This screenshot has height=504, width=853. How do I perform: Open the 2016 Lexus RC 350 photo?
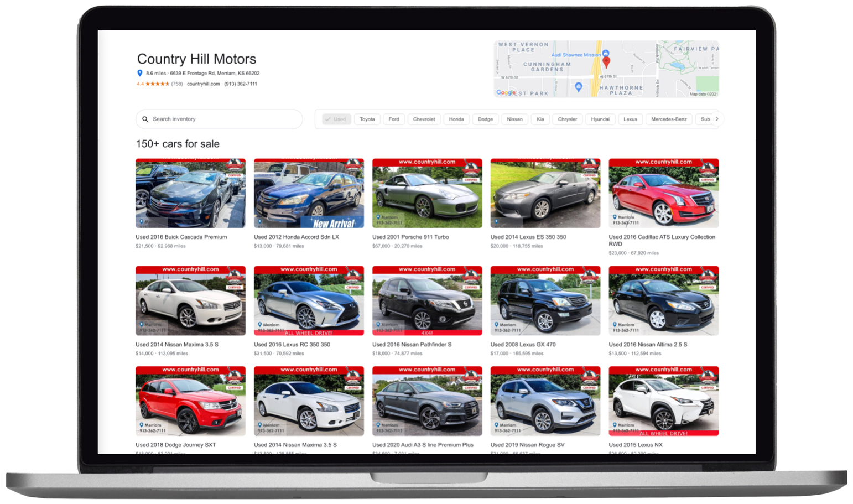point(309,300)
